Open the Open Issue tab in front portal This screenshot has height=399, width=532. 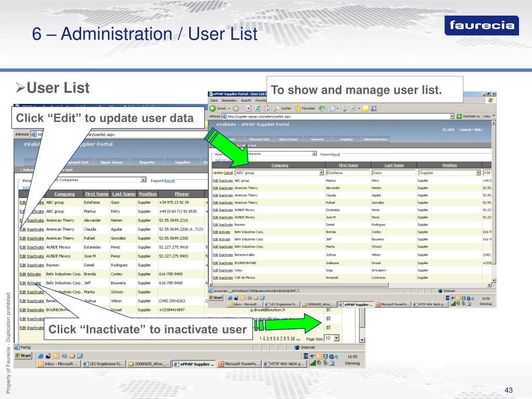pos(288,139)
